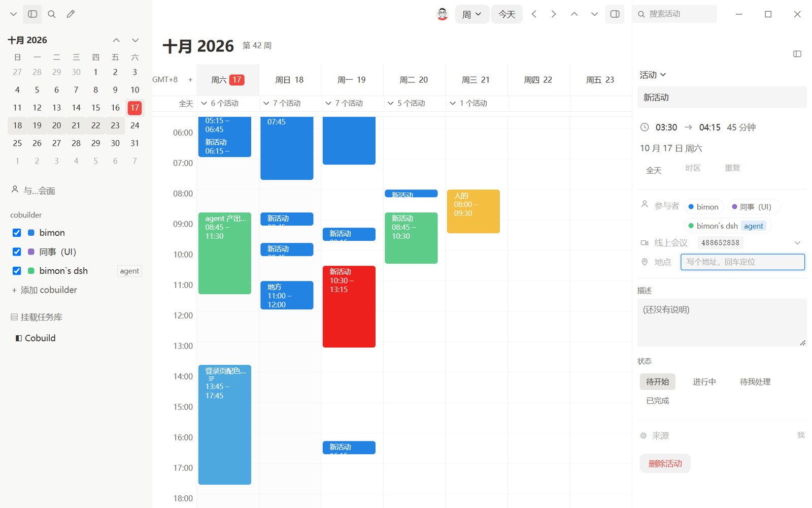Viewport: 812px width, 508px height.
Task: Click 删除活动 button
Action: 665,463
